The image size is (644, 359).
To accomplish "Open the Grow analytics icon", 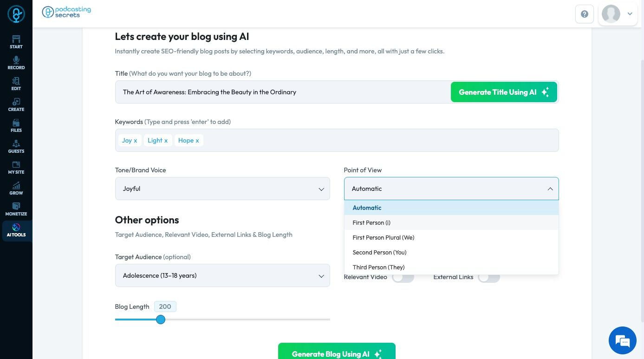I will tap(16, 188).
